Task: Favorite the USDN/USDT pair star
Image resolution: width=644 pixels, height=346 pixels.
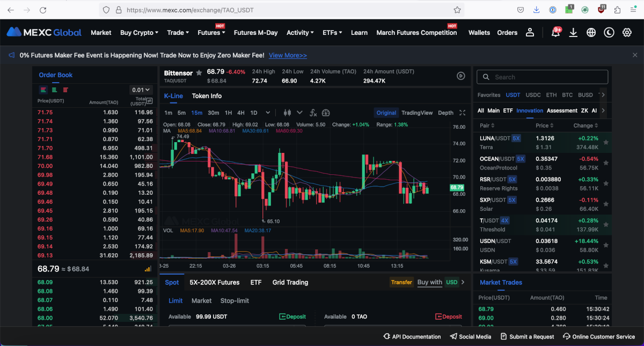Action: point(606,245)
